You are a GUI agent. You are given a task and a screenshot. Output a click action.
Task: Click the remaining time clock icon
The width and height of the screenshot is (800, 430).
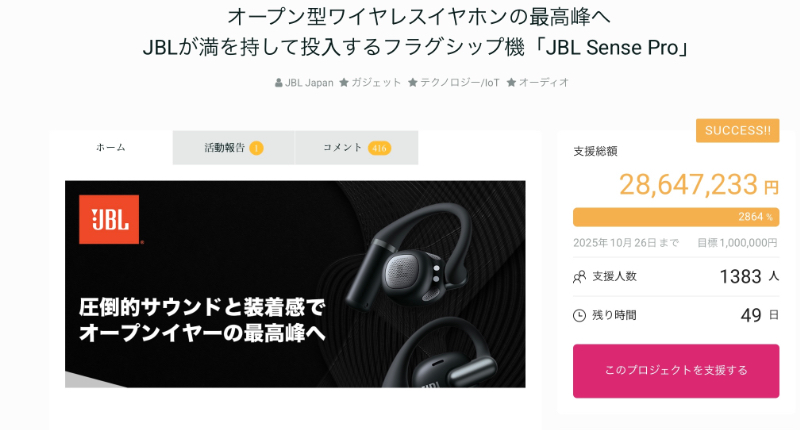click(x=580, y=315)
